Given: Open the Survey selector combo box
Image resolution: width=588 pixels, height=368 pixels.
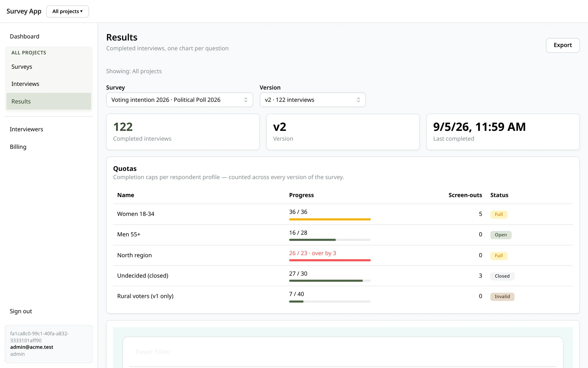Looking at the screenshot, I should [180, 100].
